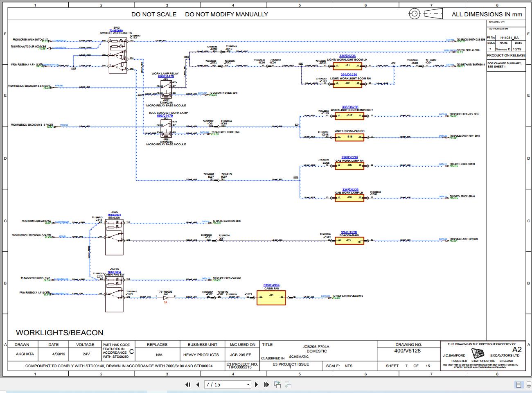Select the Cabin Fan -B1 component box
Viewport: 532px width, 393px height.
271,298
